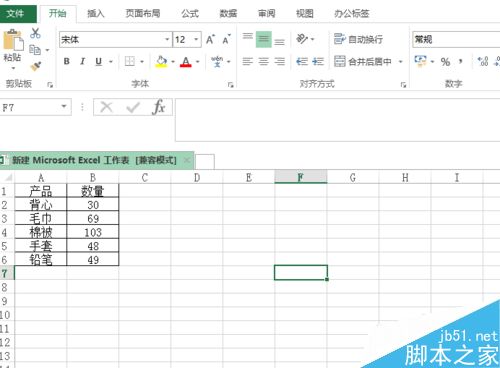Click the formula bar cancel X
The width and height of the screenshot is (500, 368).
(106, 107)
